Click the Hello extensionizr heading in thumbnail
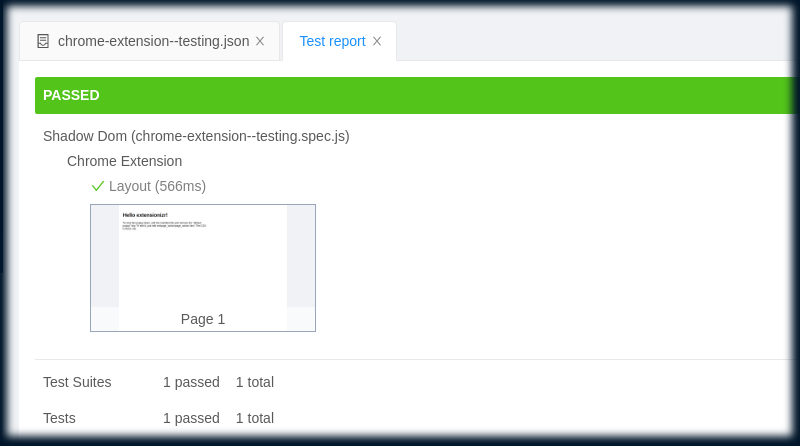Image resolution: width=800 pixels, height=446 pixels. pos(145,215)
